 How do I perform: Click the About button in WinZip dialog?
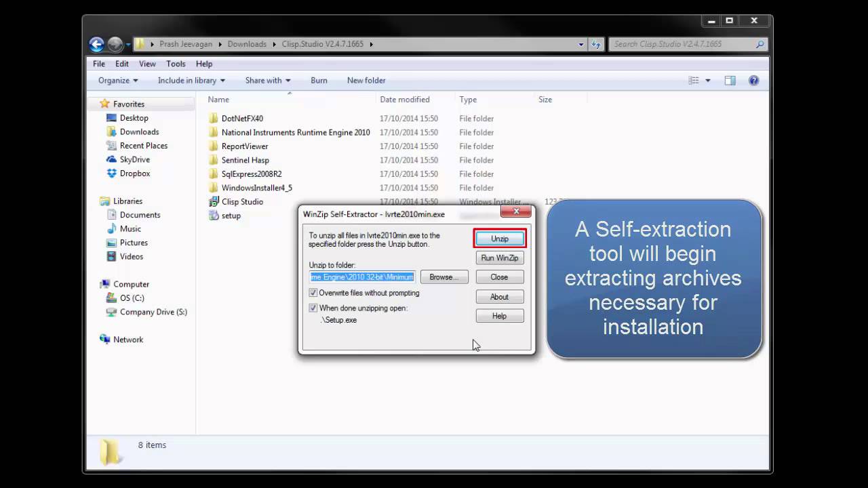pyautogui.click(x=500, y=297)
